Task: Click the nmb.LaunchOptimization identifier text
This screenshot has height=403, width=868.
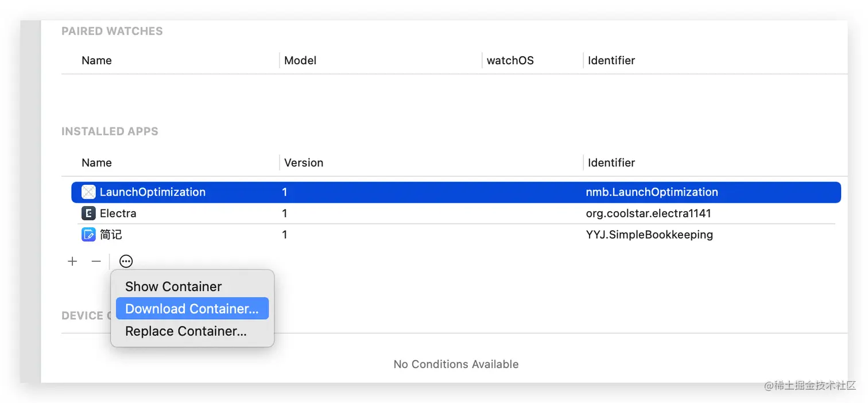Action: 652,192
